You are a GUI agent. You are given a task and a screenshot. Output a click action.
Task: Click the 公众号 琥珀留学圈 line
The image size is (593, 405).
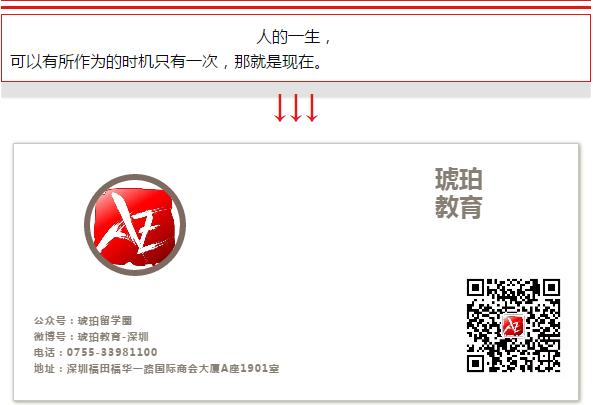(83, 321)
